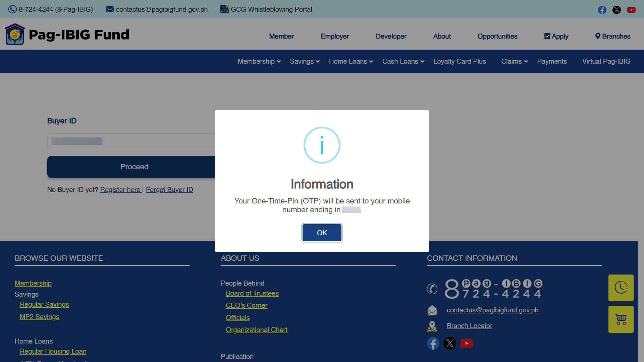Open the yellow shopping cart floating button
The image size is (644, 362).
tap(621, 319)
